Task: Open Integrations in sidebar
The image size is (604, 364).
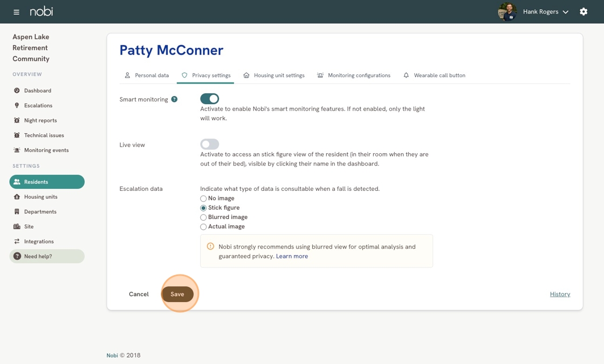Action: point(38,242)
